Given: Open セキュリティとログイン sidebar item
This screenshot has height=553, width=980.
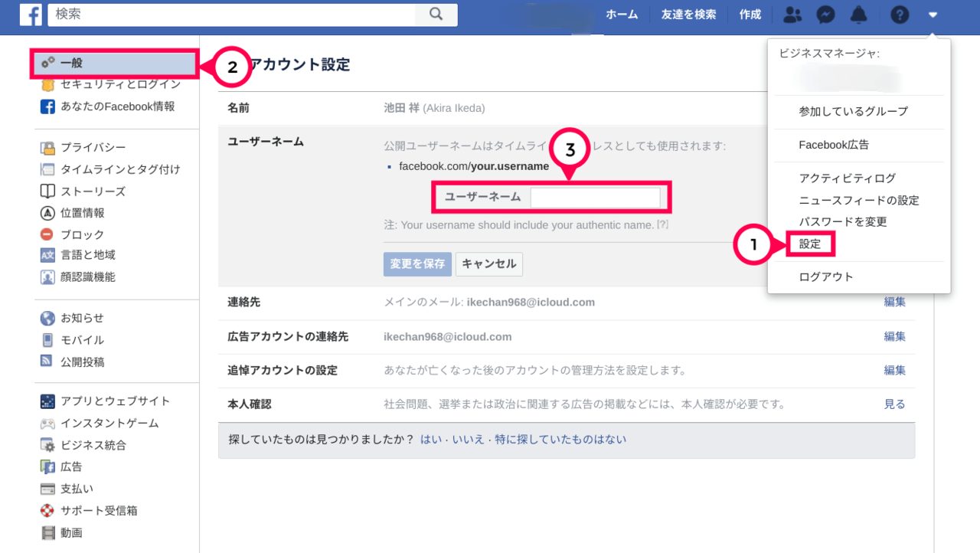Looking at the screenshot, I should (x=121, y=84).
